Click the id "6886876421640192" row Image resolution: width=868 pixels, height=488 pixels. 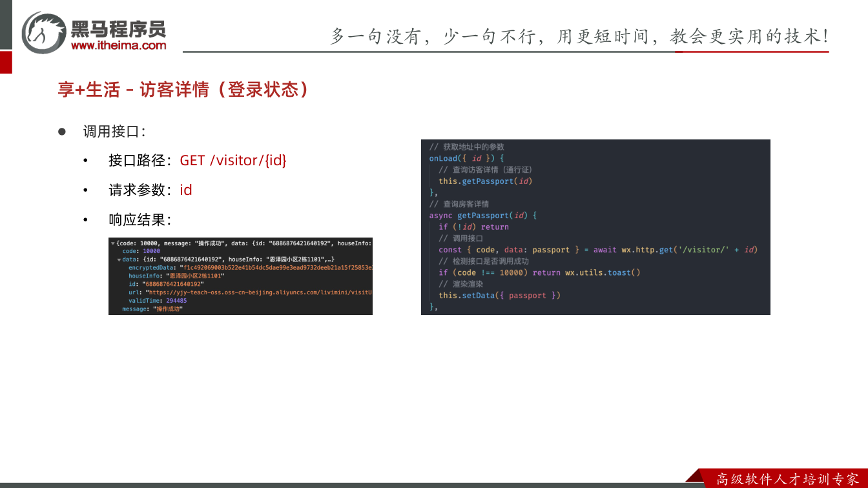(166, 284)
